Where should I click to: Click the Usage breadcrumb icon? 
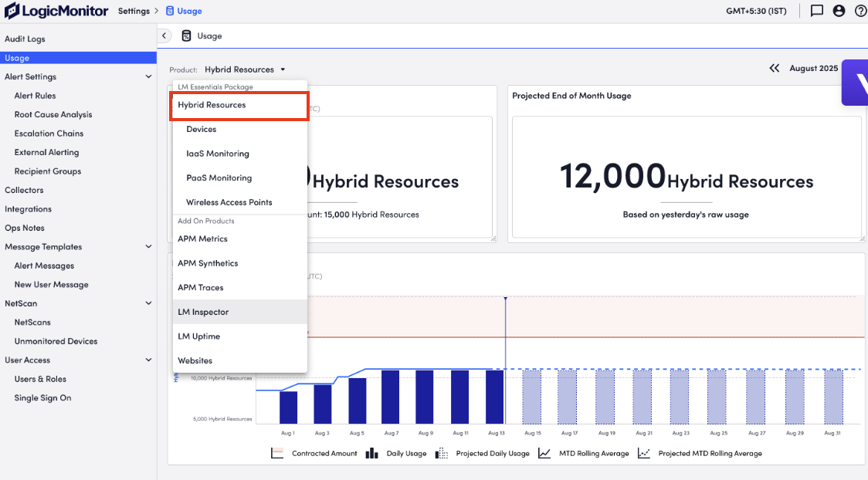point(170,11)
